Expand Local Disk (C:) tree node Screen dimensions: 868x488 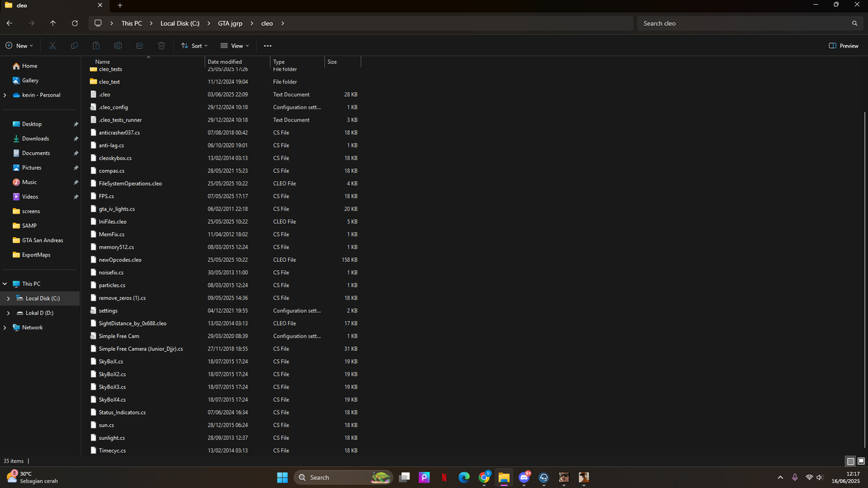point(9,299)
